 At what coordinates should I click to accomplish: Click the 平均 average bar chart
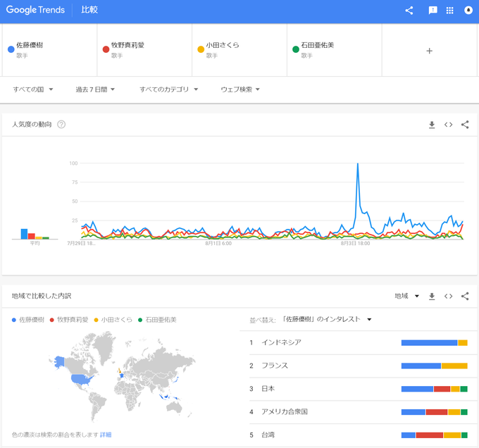click(x=35, y=234)
